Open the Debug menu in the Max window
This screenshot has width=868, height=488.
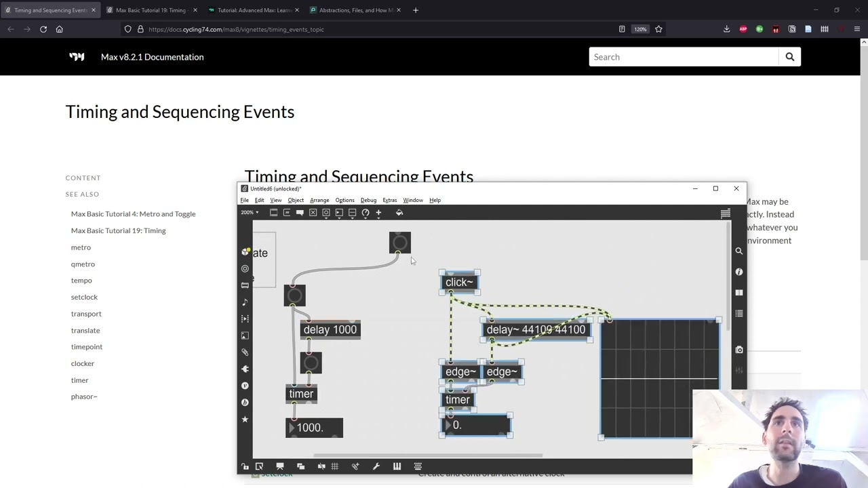[x=368, y=200]
